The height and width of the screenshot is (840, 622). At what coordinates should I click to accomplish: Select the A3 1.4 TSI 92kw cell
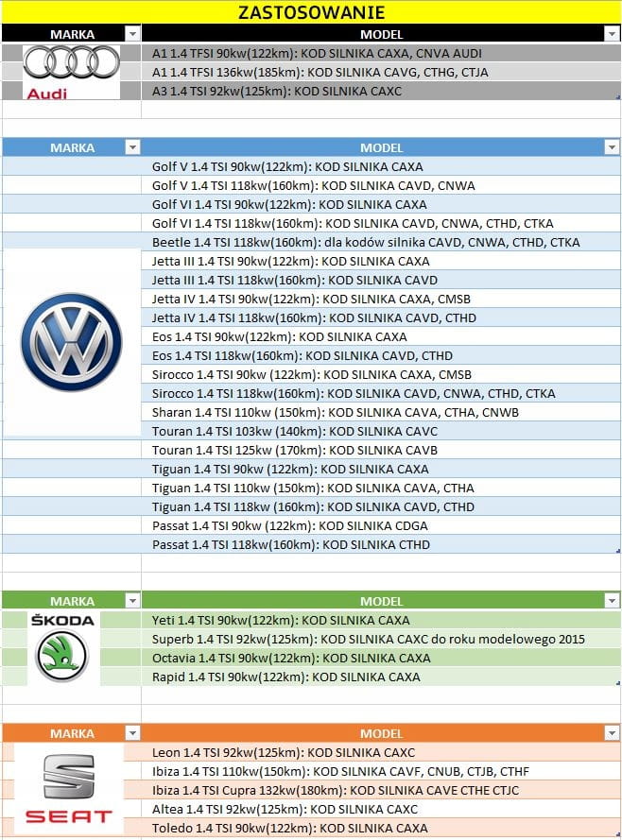(x=277, y=91)
